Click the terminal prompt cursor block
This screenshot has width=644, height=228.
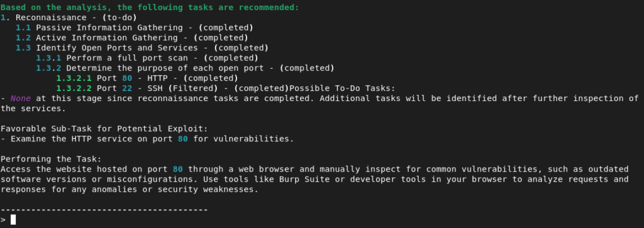coord(13,220)
